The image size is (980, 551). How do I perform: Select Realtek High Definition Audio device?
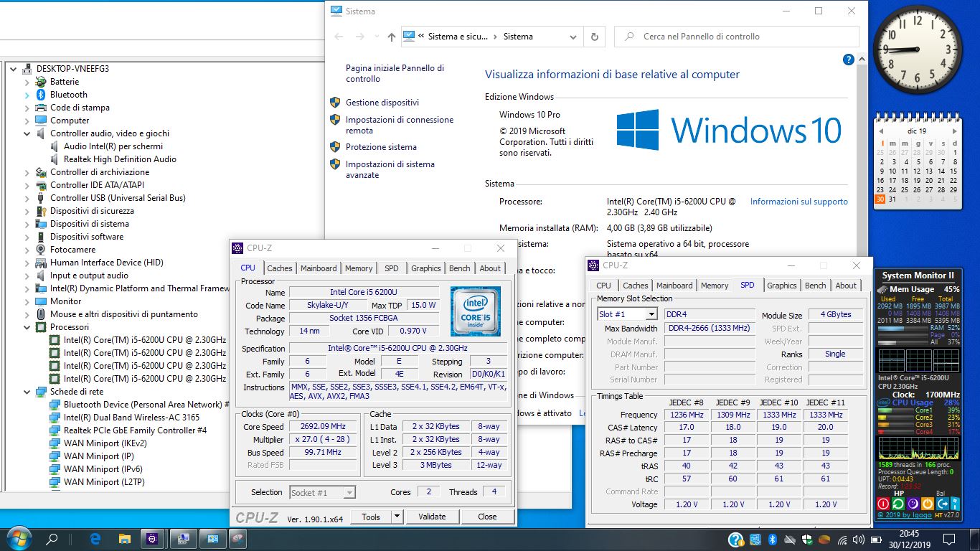point(120,159)
